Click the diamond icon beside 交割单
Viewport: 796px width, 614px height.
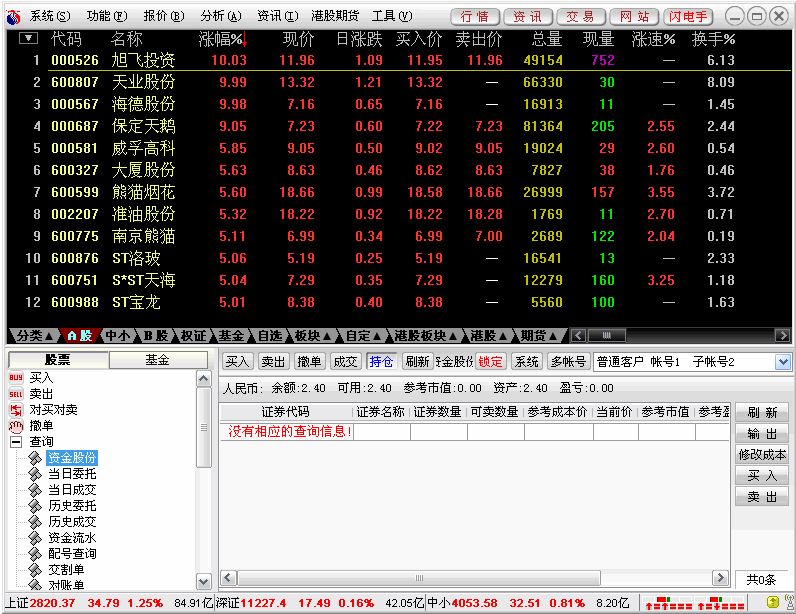(x=35, y=570)
